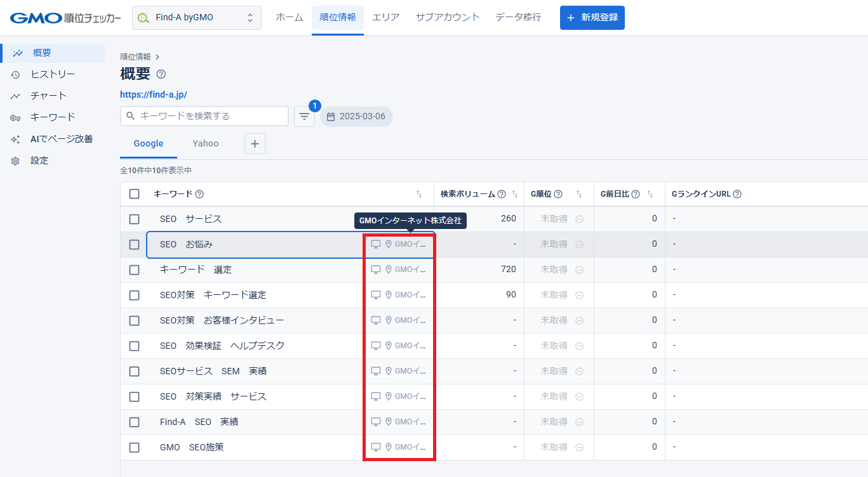
Task: Click 未取得 in the GMO SEO施策 row
Action: click(x=554, y=447)
